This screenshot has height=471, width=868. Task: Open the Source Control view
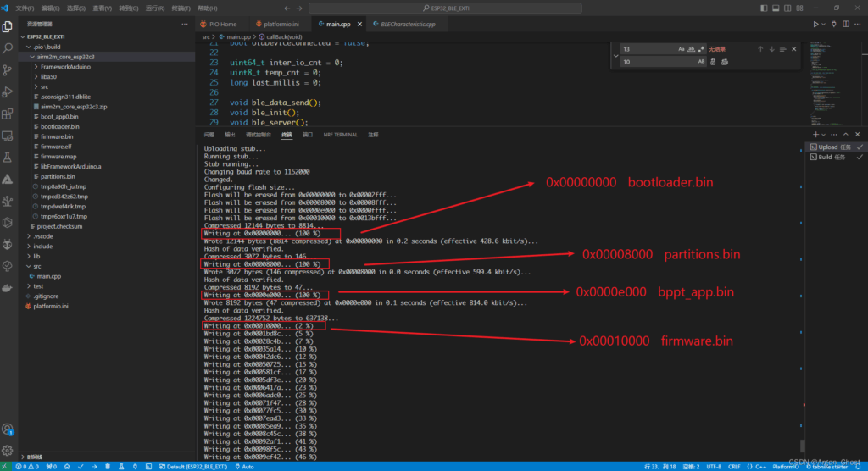[x=8, y=69]
